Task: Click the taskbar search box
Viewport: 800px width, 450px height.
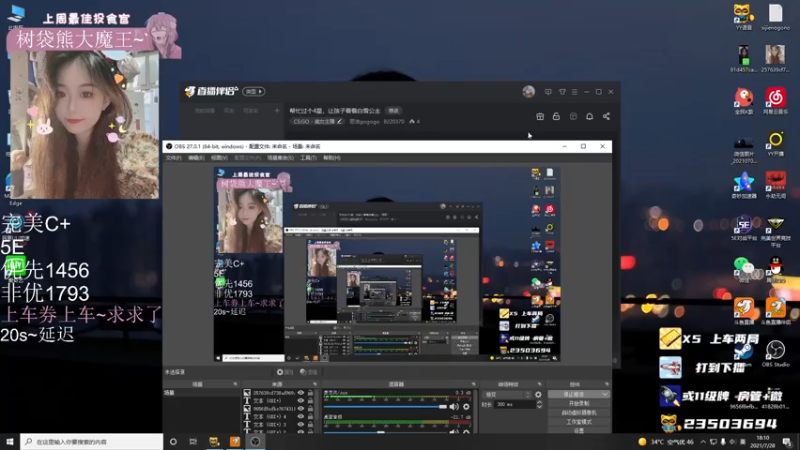Action: (x=92, y=442)
